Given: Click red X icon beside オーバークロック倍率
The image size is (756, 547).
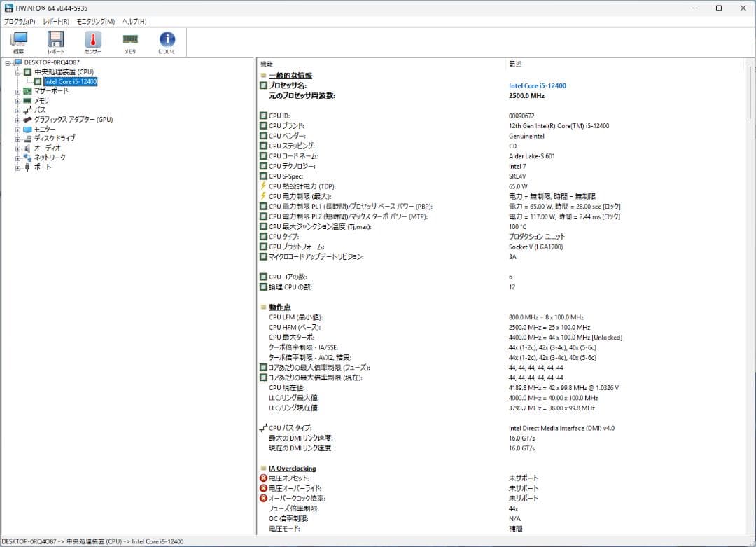Looking at the screenshot, I should point(263,498).
